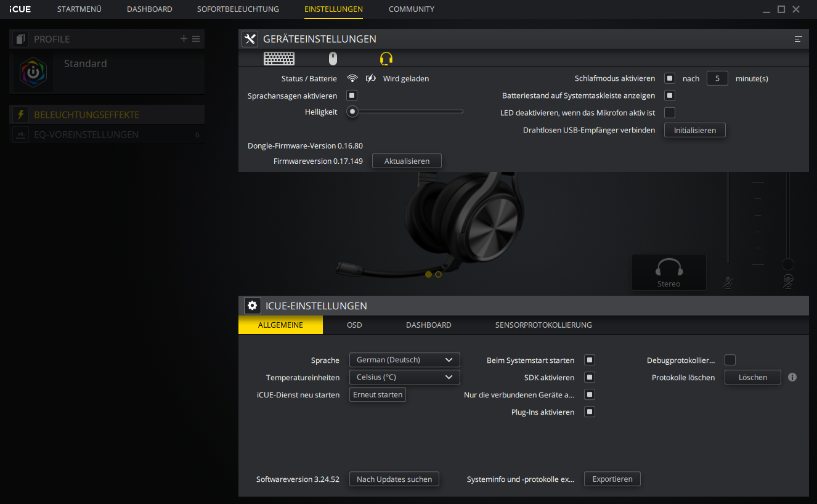Open the Sensorprotokollierung tab
This screenshot has height=504, width=817.
pyautogui.click(x=543, y=325)
